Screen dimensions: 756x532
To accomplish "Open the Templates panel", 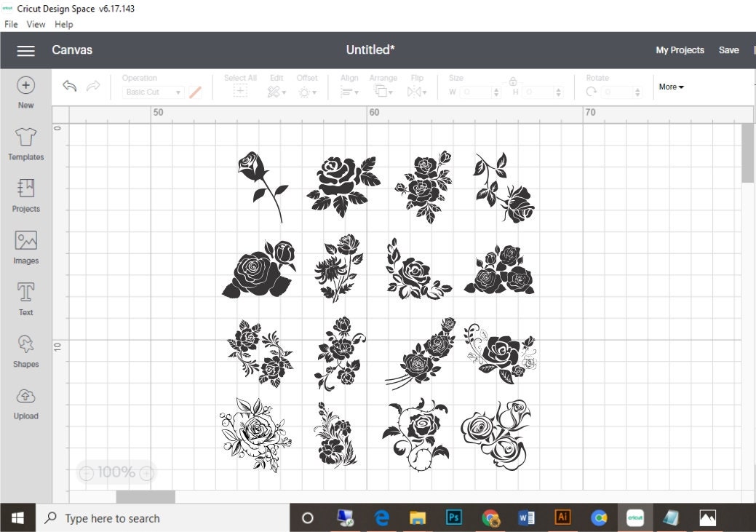I will [x=25, y=144].
